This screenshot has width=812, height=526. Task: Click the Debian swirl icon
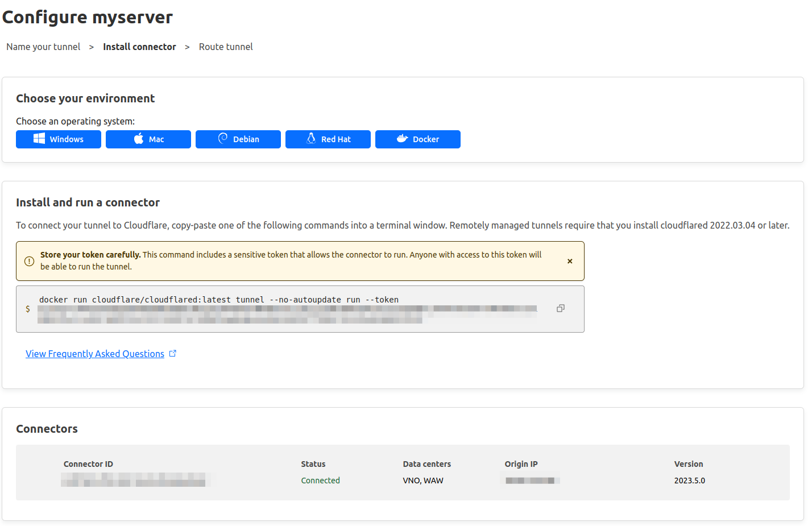[222, 139]
